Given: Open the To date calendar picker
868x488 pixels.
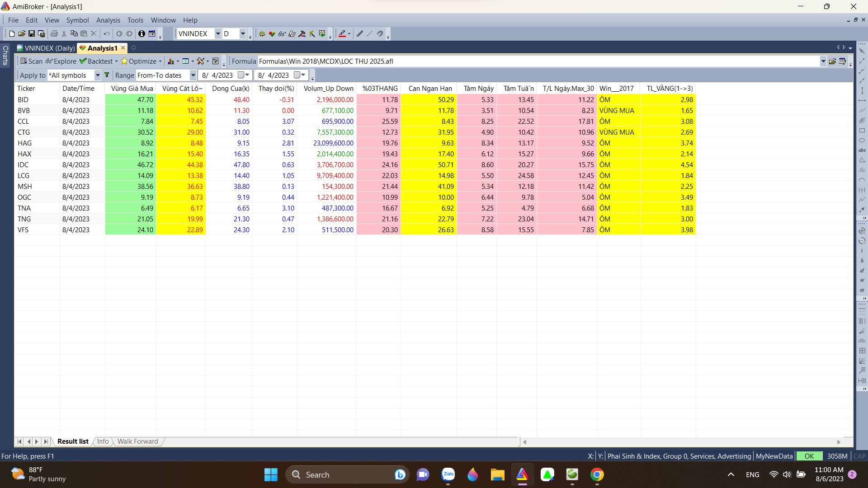Looking at the screenshot, I should pos(300,75).
